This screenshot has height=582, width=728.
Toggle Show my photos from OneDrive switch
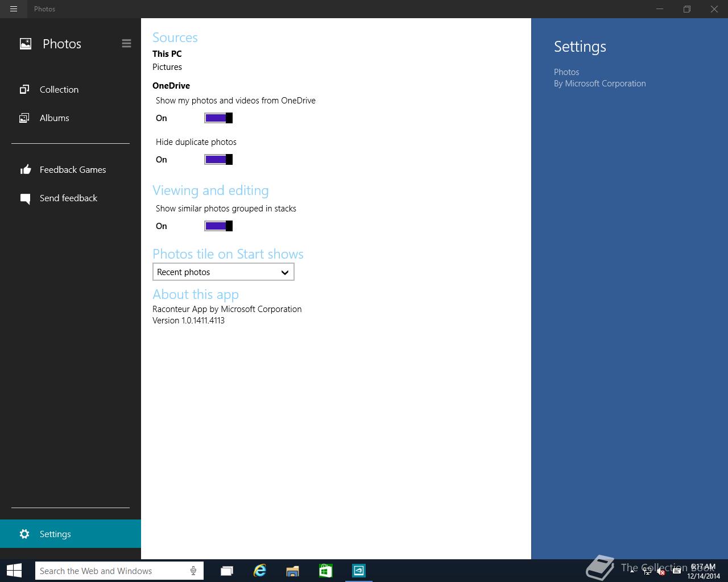pyautogui.click(x=218, y=118)
